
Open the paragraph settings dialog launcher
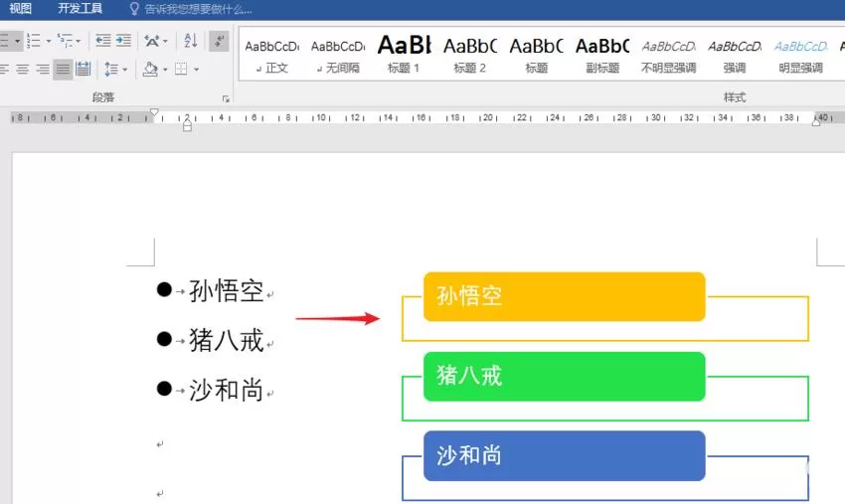coord(226,98)
